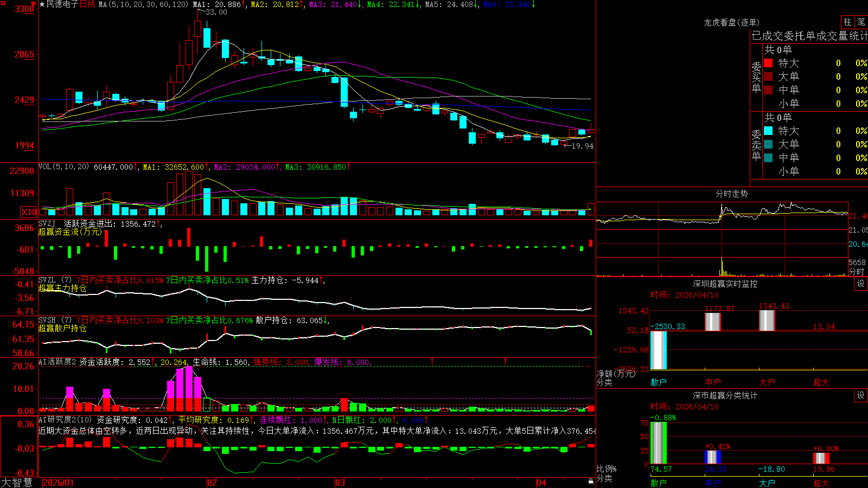Click the 共0单 count in 委卖单 section
The image size is (868, 488).
(778, 118)
